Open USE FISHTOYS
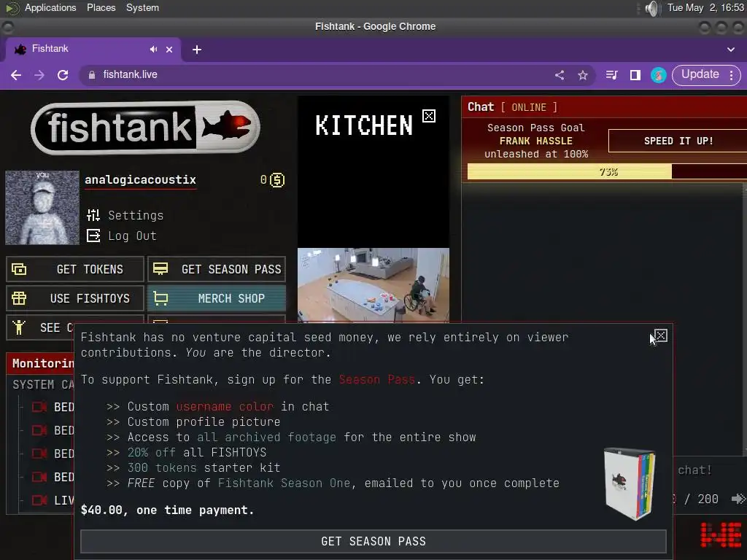The height and width of the screenshot is (560, 747). click(x=75, y=298)
